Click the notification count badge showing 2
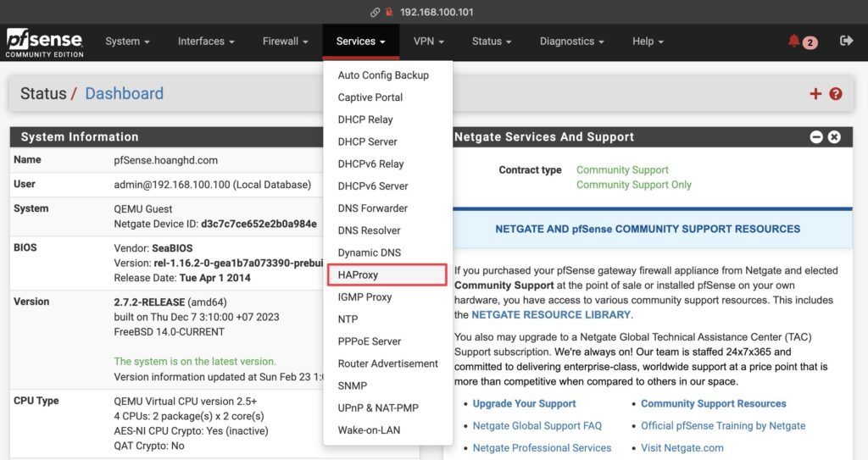 click(x=810, y=42)
